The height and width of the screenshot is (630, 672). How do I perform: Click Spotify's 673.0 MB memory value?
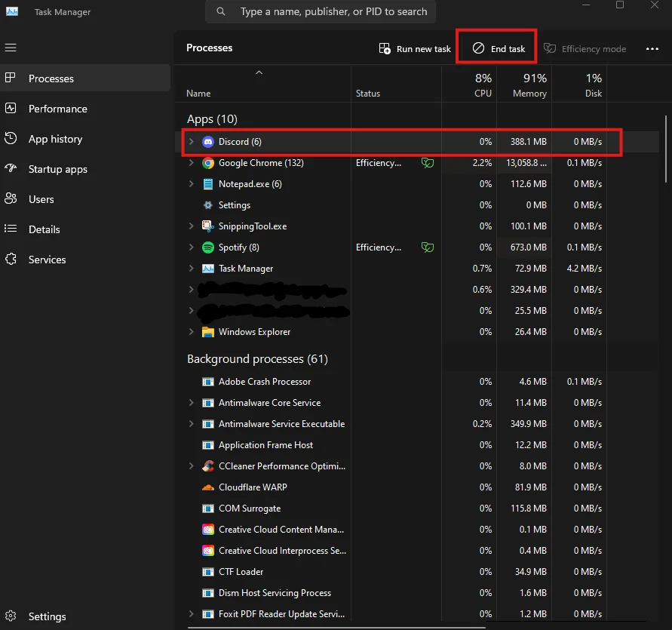tap(529, 247)
